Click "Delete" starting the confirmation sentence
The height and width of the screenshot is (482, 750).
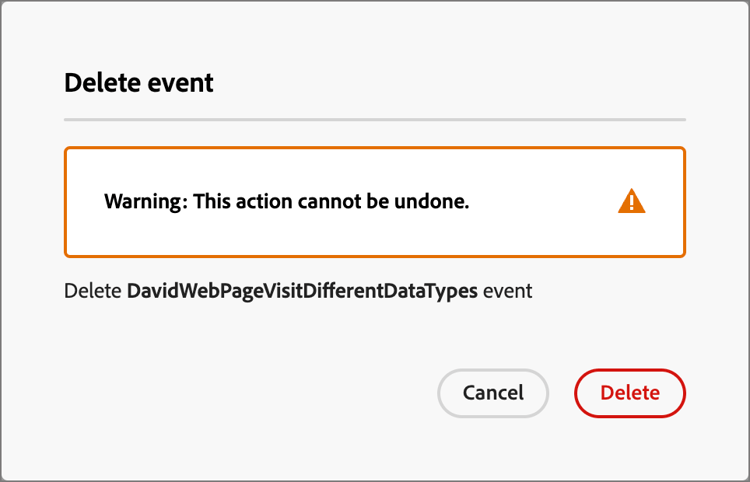tap(93, 293)
